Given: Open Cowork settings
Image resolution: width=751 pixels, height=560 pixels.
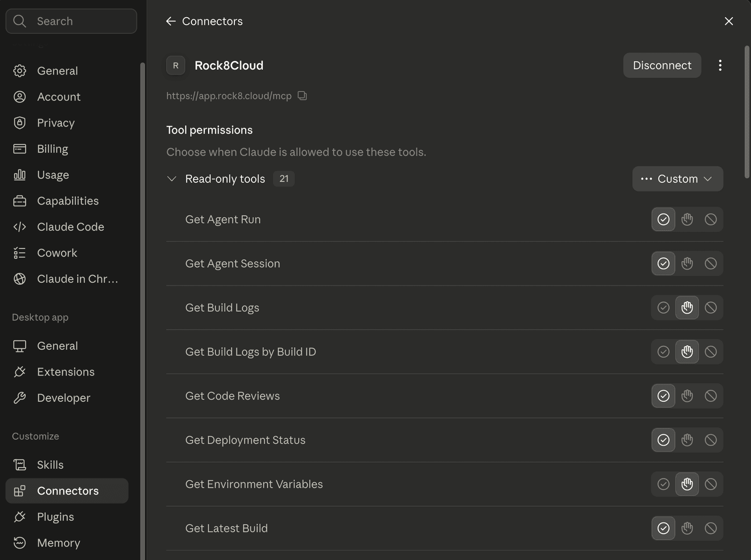Looking at the screenshot, I should 67,253.
